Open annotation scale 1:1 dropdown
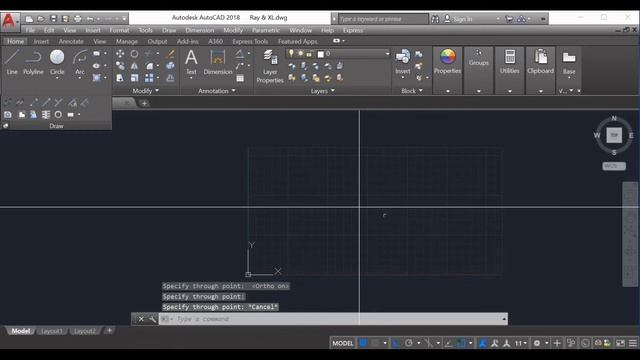 click(520, 343)
